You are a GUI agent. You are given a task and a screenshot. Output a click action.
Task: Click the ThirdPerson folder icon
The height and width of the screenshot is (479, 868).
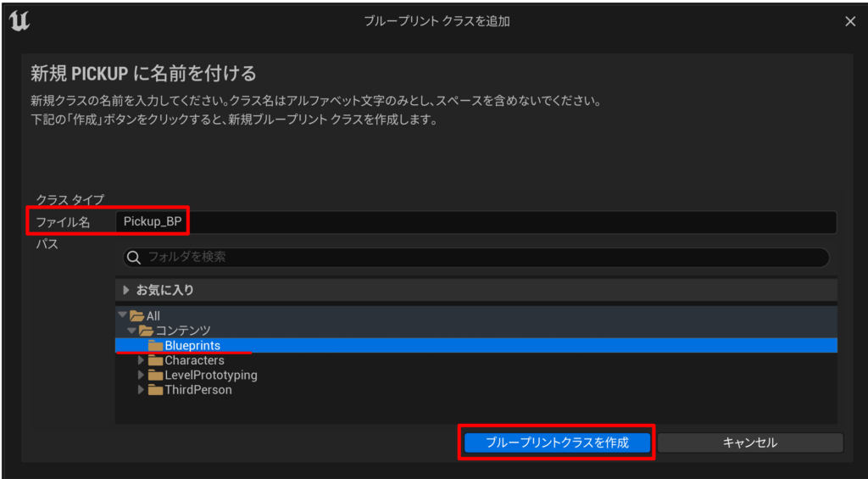156,390
